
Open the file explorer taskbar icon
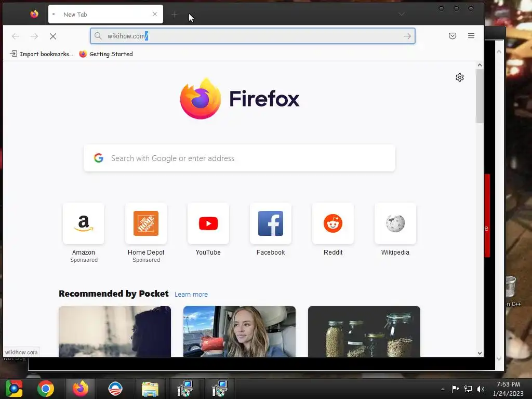tap(150, 389)
